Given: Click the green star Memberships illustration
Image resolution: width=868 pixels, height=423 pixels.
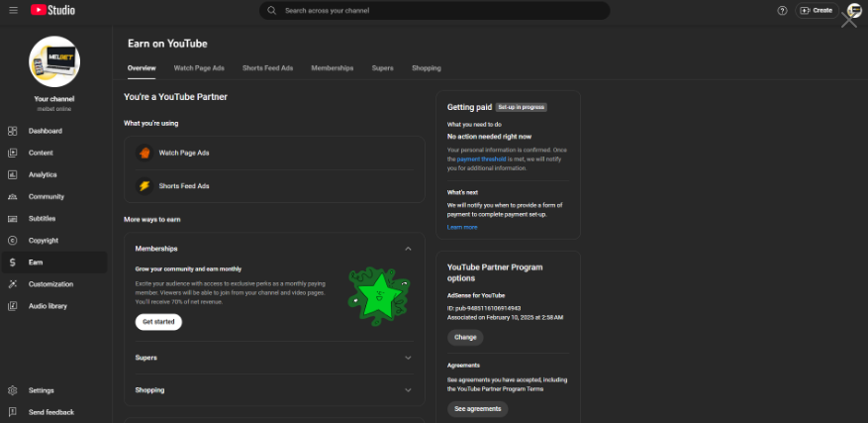Looking at the screenshot, I should click(x=379, y=296).
